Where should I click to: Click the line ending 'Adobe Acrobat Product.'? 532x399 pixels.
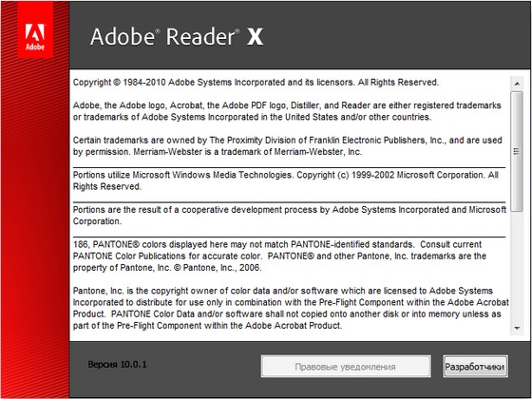click(207, 326)
